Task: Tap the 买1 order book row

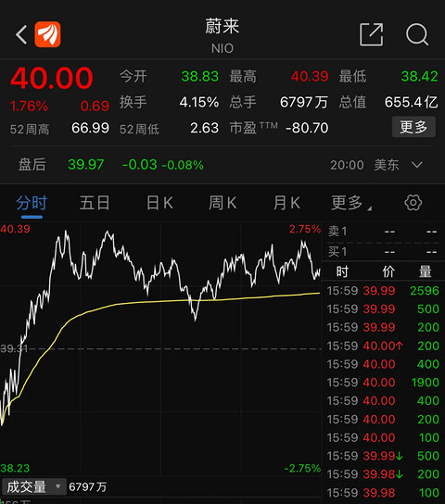Action: point(383,252)
